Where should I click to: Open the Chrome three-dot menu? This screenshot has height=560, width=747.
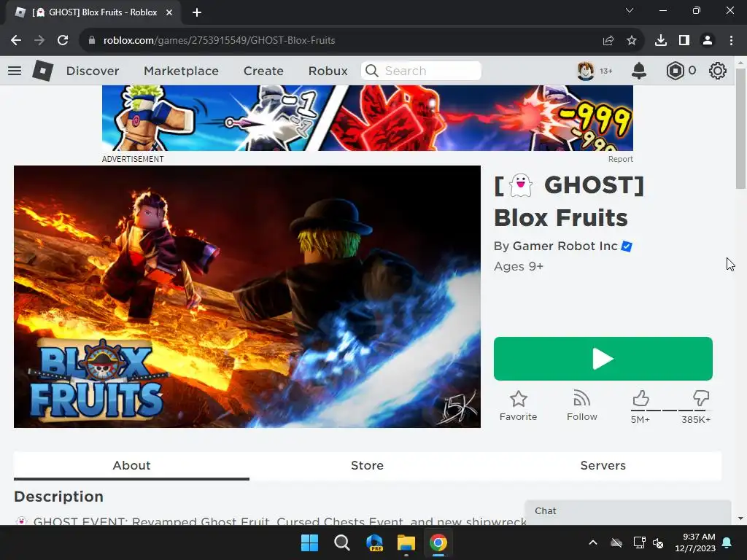(x=731, y=41)
